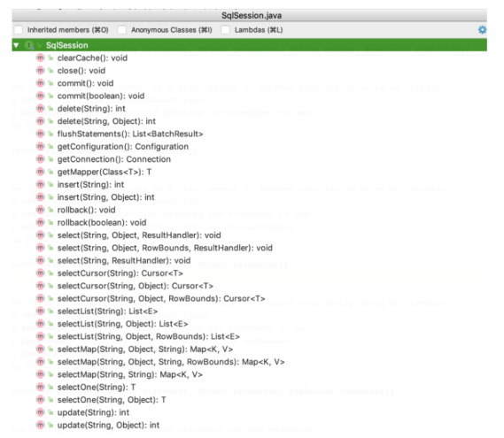Image resolution: width=504 pixels, height=438 pixels.
Task: Select commit(): void method
Action: (85, 83)
